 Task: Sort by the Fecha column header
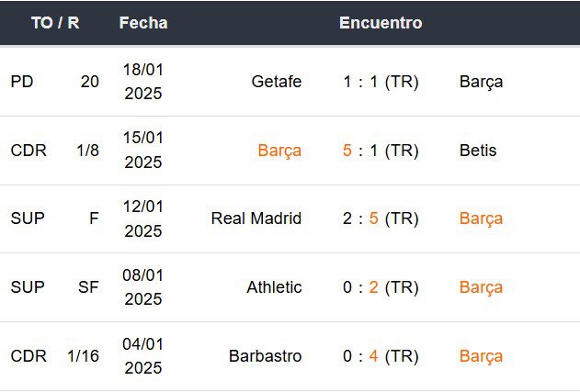pyautogui.click(x=143, y=23)
